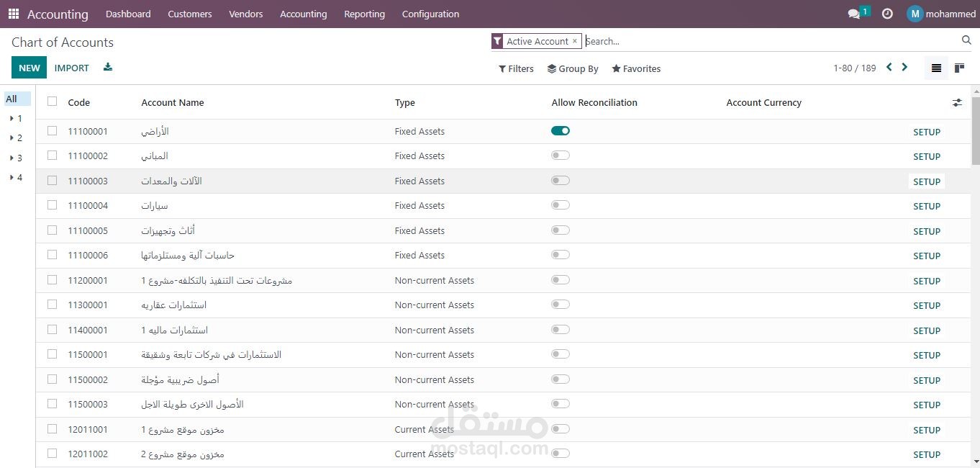Sort by the Type column header
Screen dimensions: 980x468
(x=405, y=102)
